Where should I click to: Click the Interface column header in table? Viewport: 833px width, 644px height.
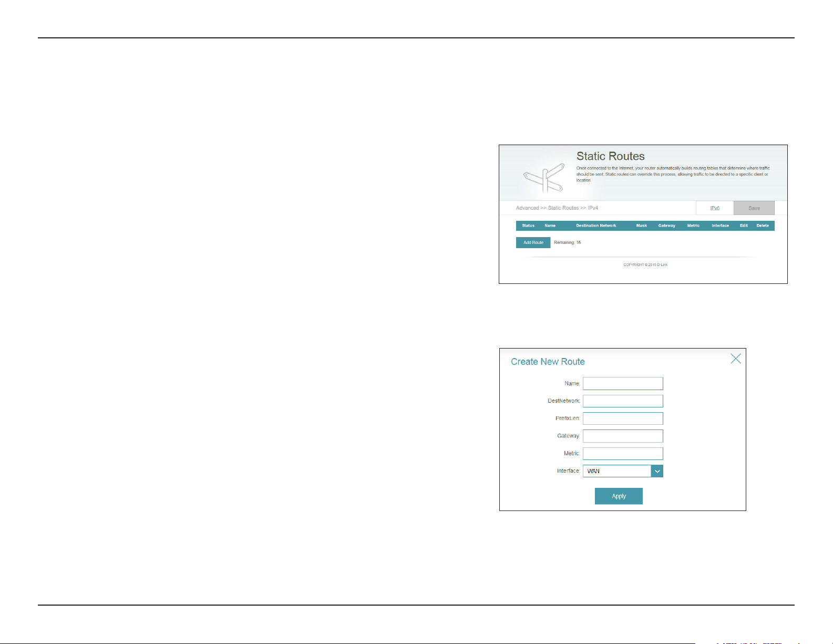(720, 226)
